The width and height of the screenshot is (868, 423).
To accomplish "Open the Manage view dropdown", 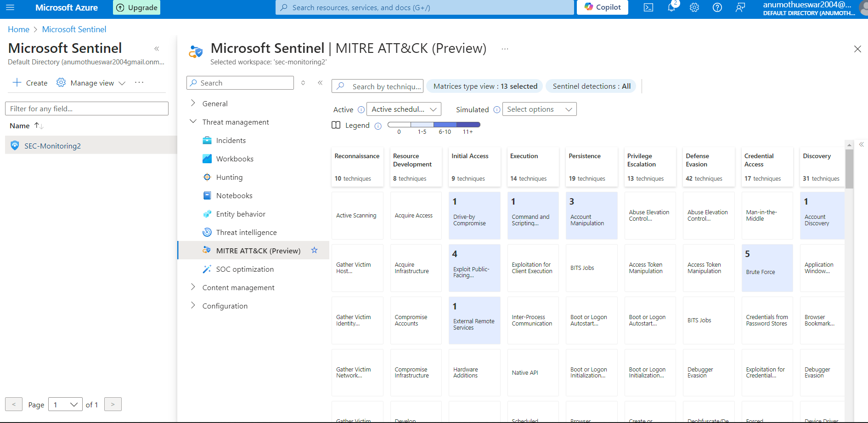I will coord(91,83).
